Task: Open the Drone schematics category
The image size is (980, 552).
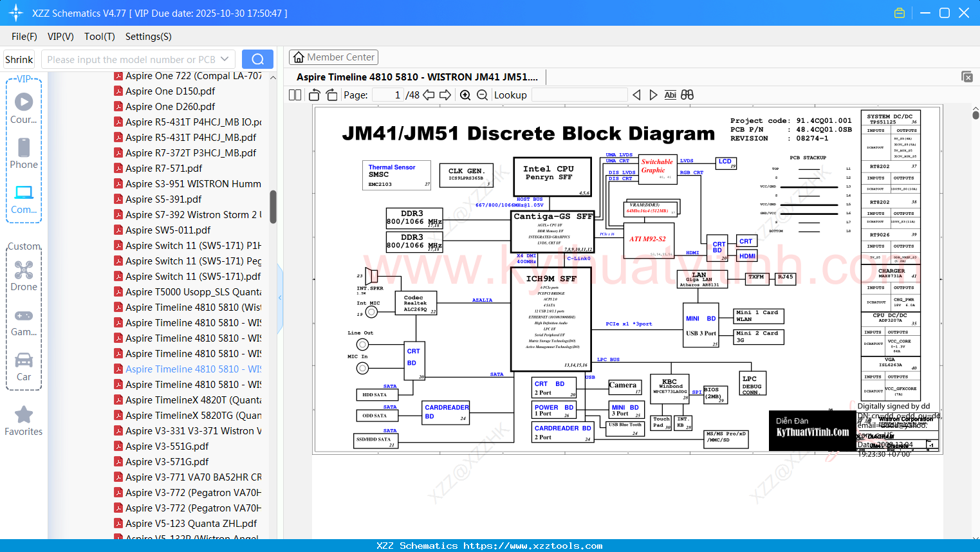Action: (24, 275)
